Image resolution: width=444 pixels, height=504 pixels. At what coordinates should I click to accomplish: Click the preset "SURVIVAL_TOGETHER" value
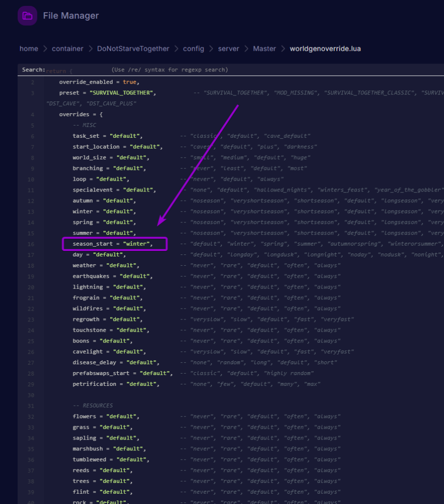coord(121,93)
